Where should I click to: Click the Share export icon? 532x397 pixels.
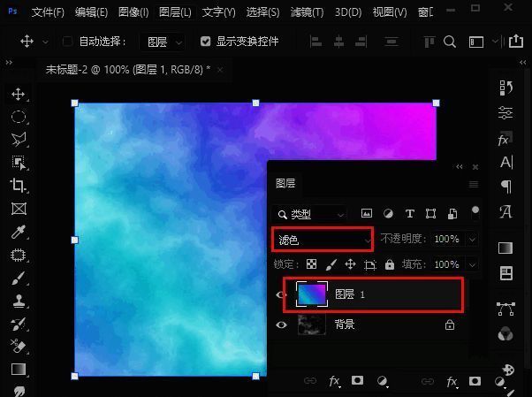516,41
